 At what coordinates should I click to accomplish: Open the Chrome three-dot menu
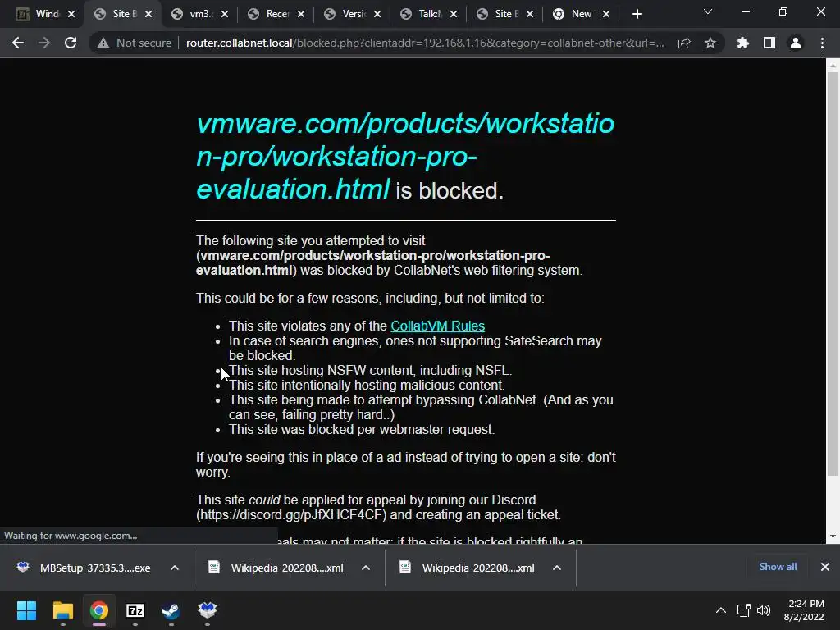pos(822,43)
